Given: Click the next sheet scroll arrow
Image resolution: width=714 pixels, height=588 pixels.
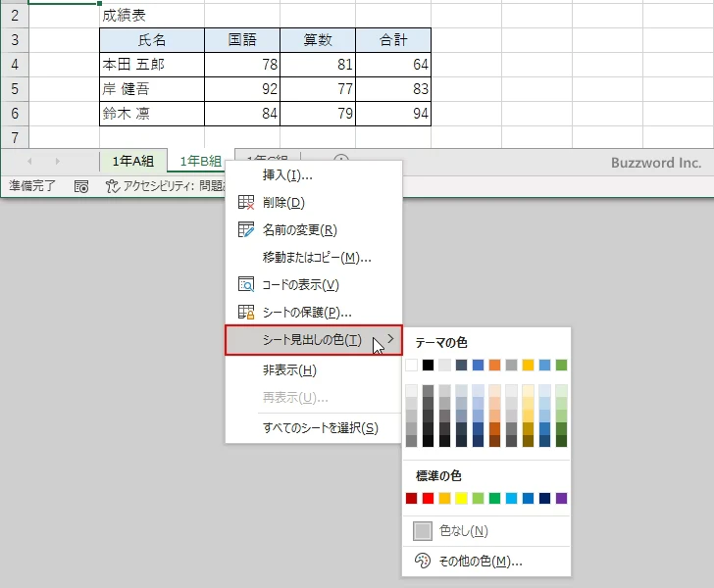Looking at the screenshot, I should tap(57, 161).
